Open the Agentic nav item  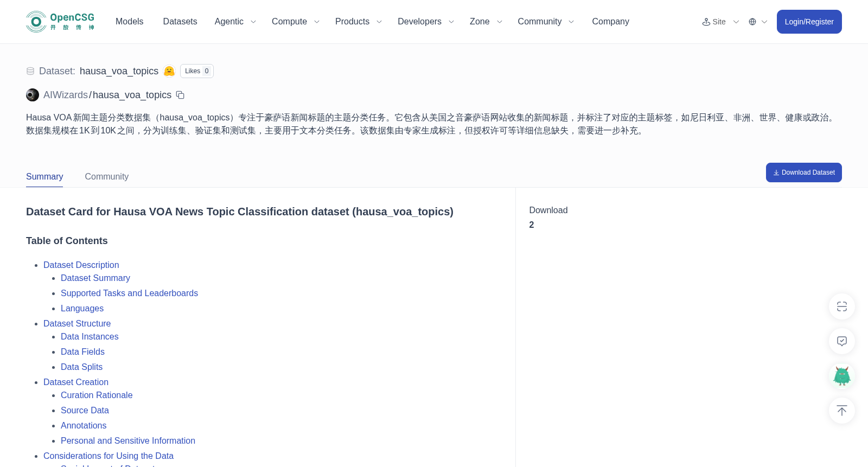point(229,22)
